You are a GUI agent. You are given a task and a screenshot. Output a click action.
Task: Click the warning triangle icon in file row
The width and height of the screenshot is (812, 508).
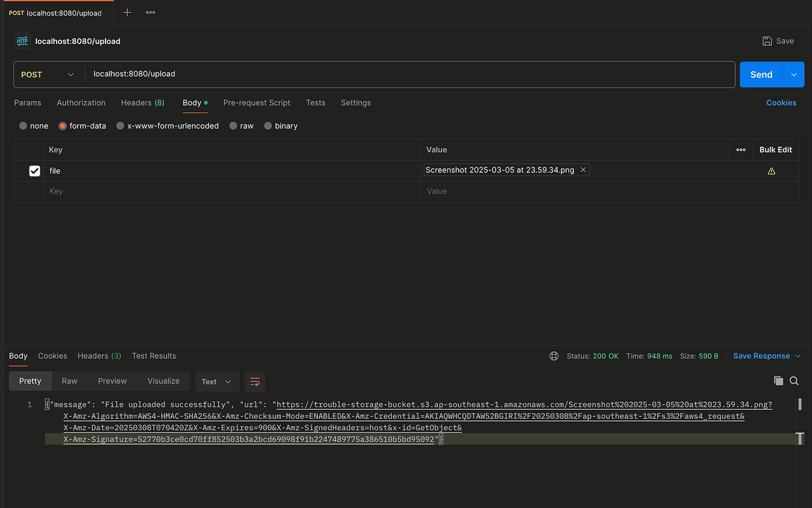tap(771, 171)
